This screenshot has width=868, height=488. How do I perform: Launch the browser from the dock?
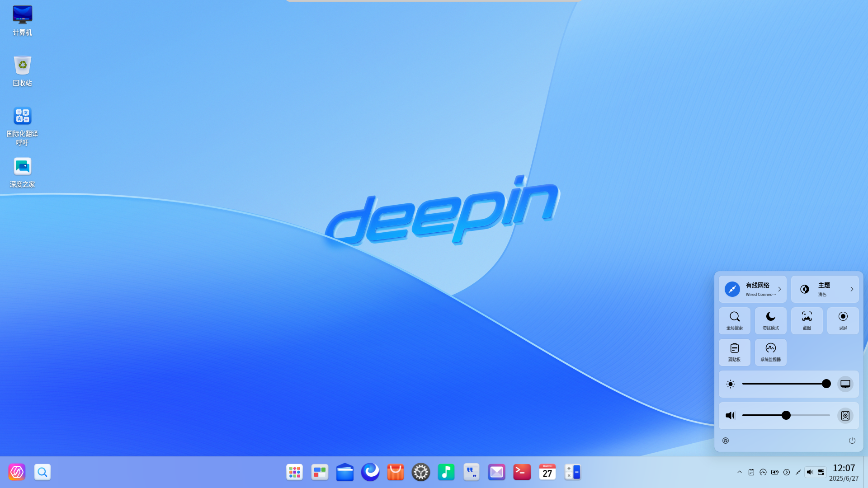370,472
